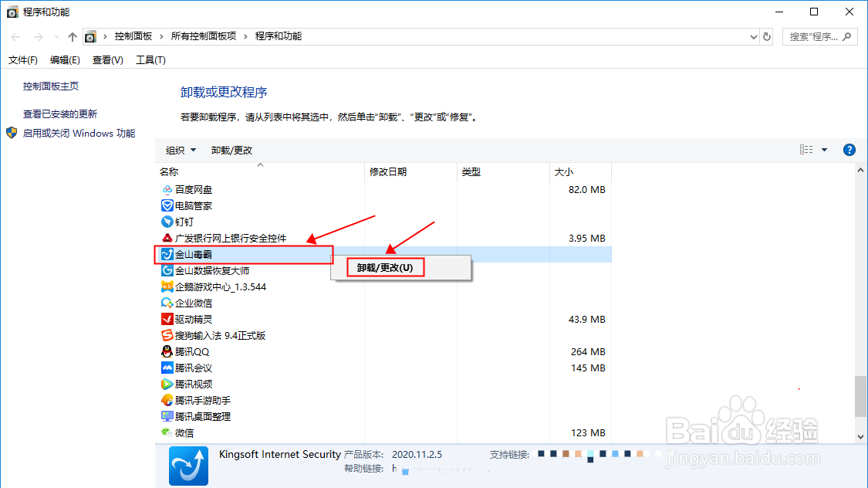
Task: Navigate forward with the right arrow
Action: 39,36
